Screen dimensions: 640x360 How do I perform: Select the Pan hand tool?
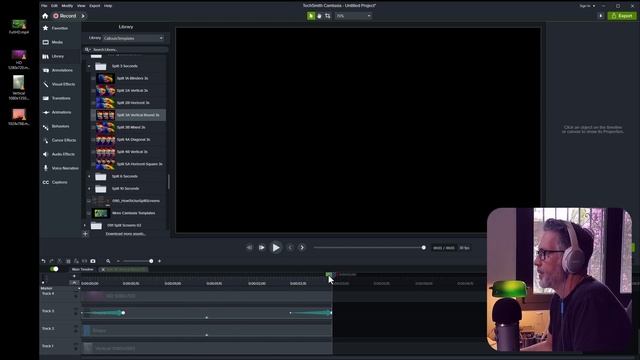[319, 16]
